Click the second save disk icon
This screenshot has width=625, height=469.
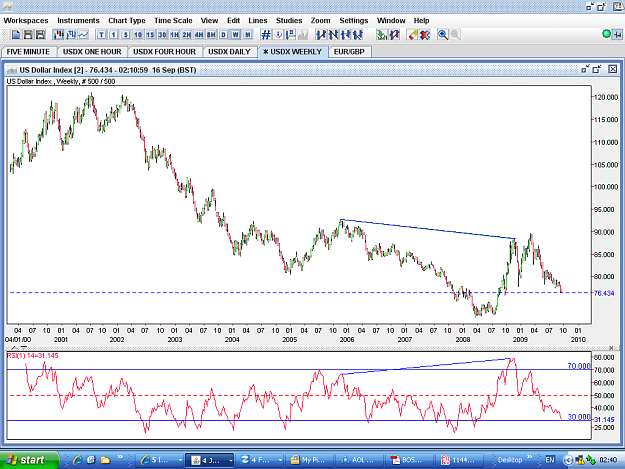pyautogui.click(x=40, y=35)
